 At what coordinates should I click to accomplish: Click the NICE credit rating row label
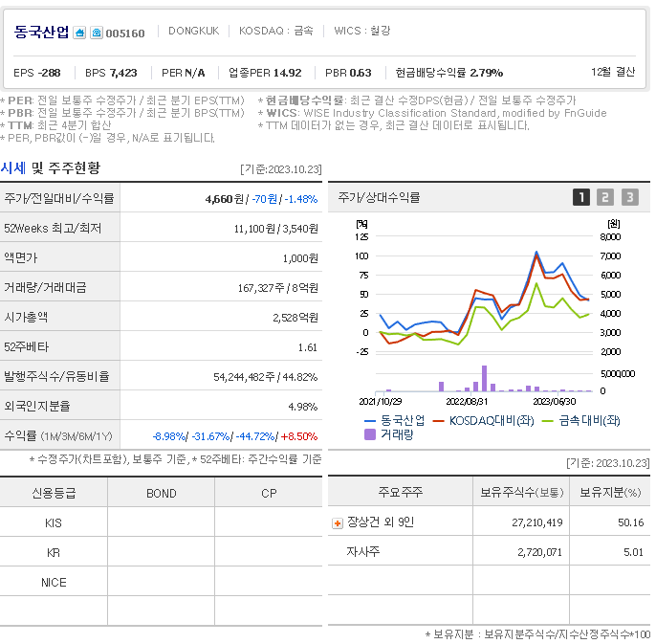tap(54, 583)
